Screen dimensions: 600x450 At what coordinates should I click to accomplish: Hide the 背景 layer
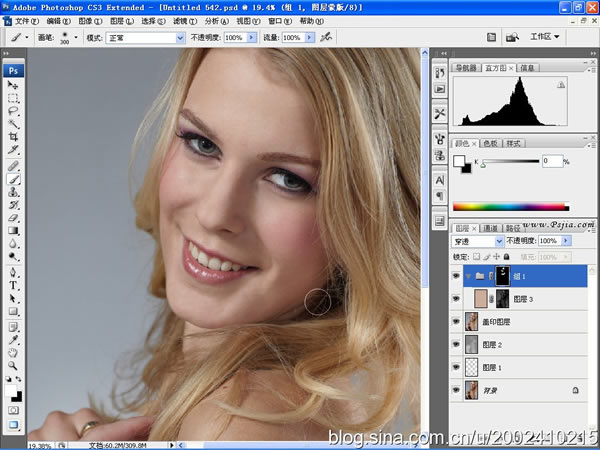point(456,390)
